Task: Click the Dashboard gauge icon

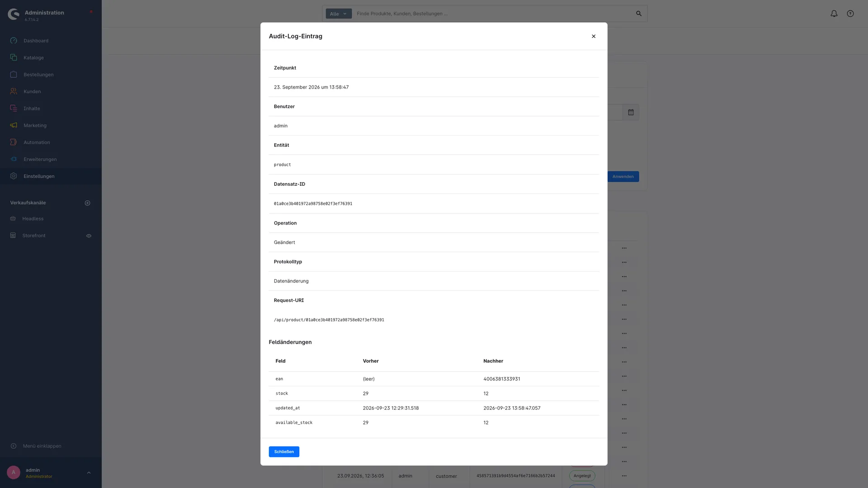Action: click(14, 40)
